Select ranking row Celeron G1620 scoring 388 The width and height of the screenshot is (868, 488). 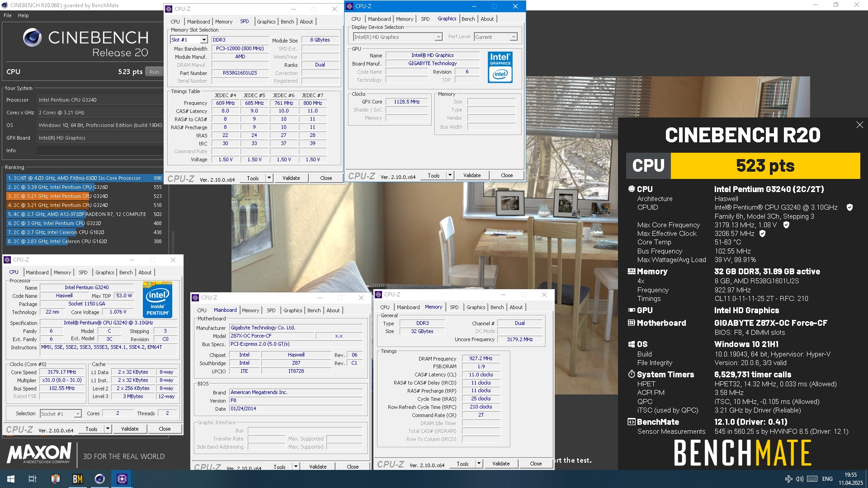pos(85,241)
